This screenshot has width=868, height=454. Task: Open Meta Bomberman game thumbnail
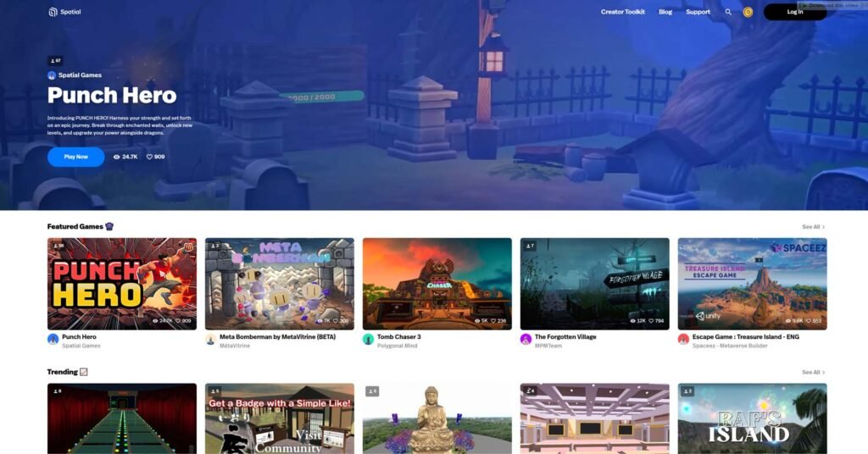click(x=280, y=284)
